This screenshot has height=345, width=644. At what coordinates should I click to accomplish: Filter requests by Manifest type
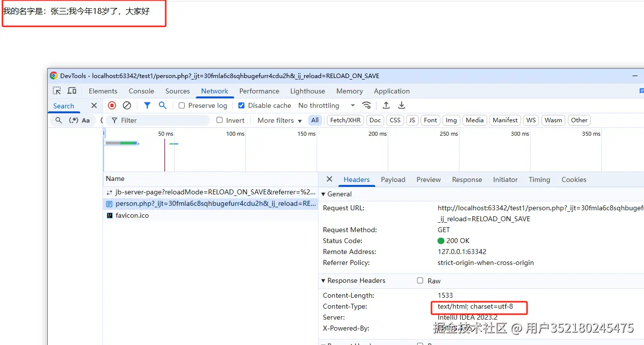(505, 120)
